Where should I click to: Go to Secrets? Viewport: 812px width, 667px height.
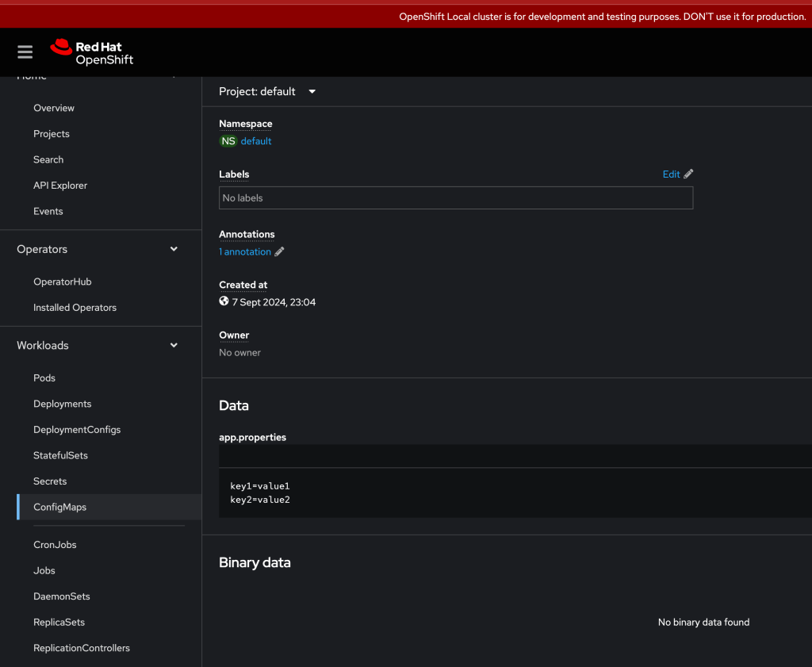tap(50, 481)
